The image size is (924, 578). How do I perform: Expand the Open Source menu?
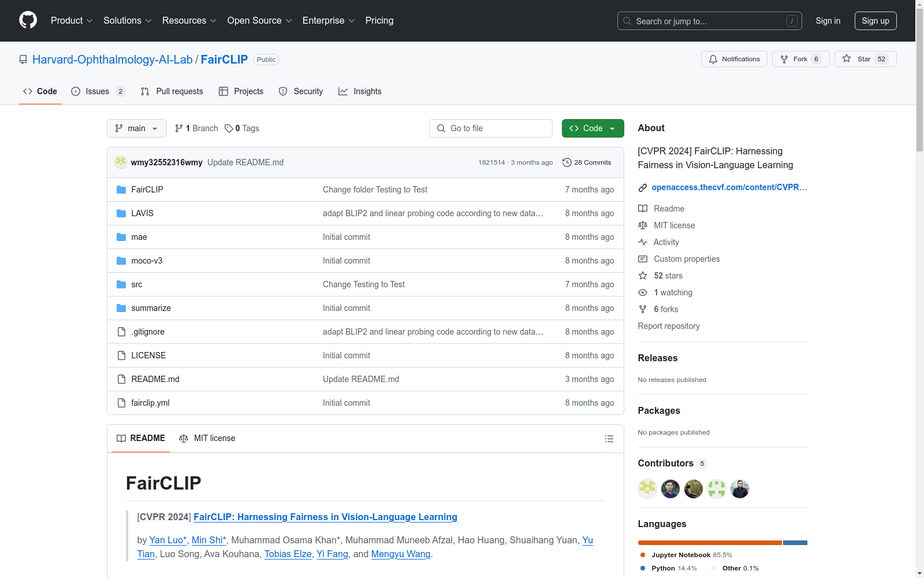pyautogui.click(x=260, y=20)
